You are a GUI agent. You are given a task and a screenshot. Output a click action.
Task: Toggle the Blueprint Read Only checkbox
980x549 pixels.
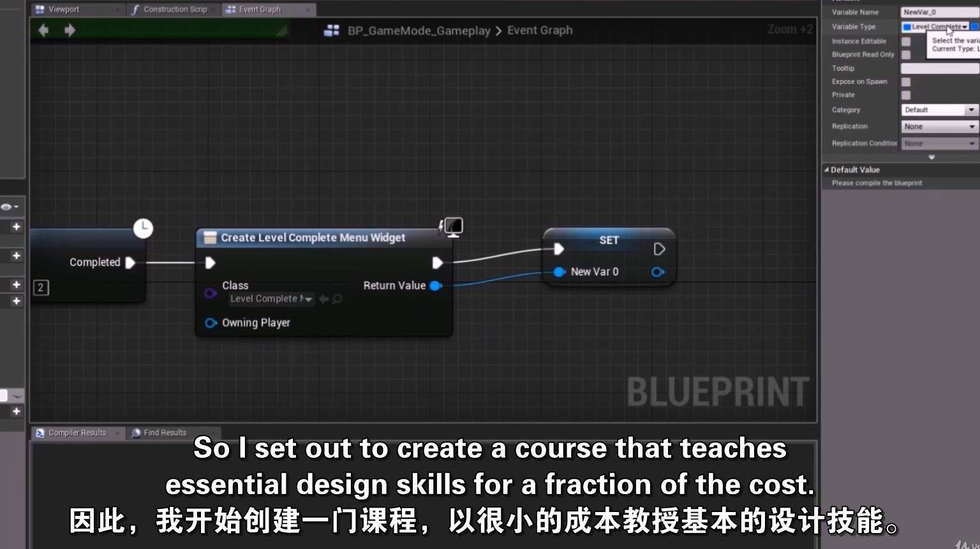(906, 55)
